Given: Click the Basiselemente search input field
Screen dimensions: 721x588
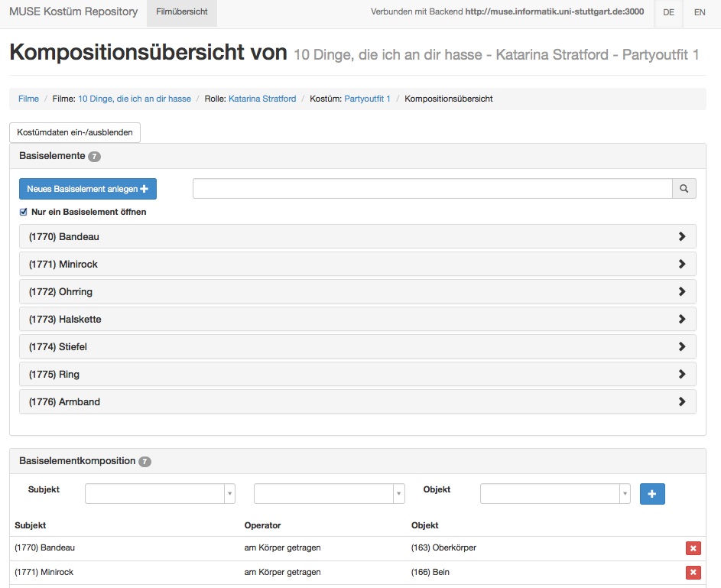Looking at the screenshot, I should coord(433,189).
